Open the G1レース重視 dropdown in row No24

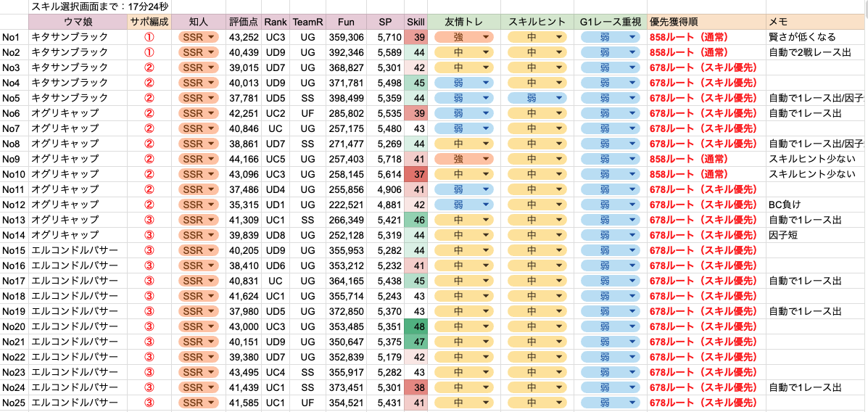click(x=611, y=387)
